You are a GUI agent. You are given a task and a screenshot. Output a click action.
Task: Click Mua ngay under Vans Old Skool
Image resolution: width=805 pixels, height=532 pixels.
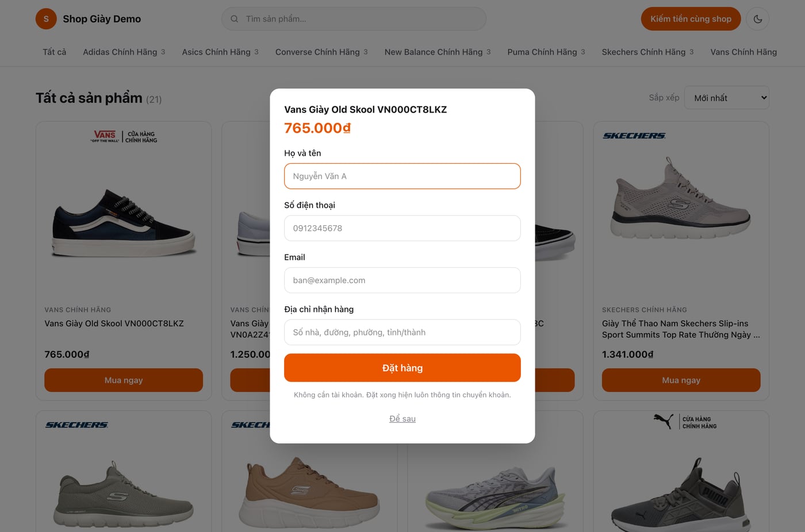(124, 380)
